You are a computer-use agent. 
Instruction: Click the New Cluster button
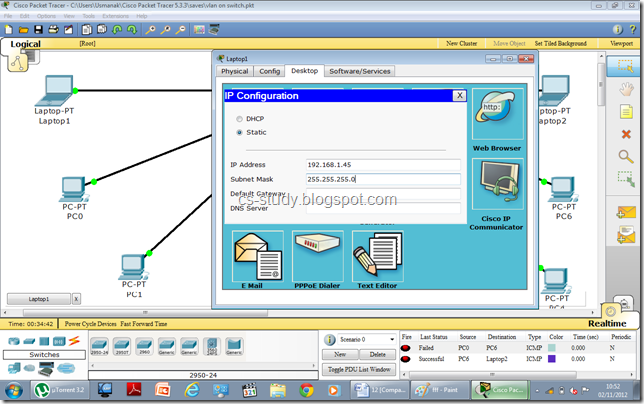[x=462, y=44]
